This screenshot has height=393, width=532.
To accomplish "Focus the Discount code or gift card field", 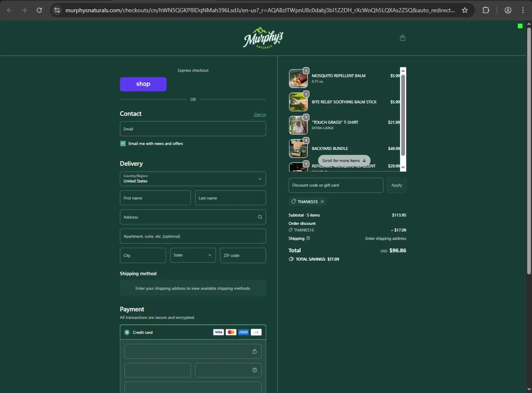I will tap(336, 185).
